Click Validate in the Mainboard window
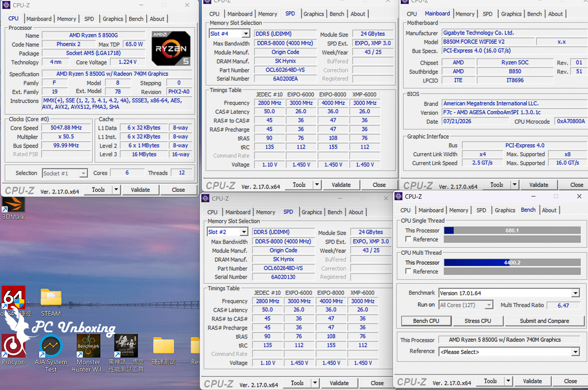588x390 pixels. pyautogui.click(x=539, y=185)
